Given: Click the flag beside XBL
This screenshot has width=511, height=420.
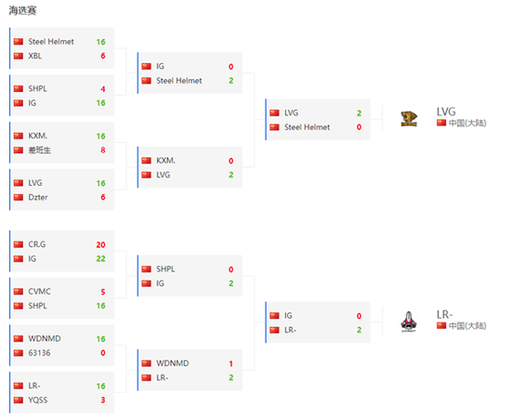Looking at the screenshot, I should [x=19, y=56].
